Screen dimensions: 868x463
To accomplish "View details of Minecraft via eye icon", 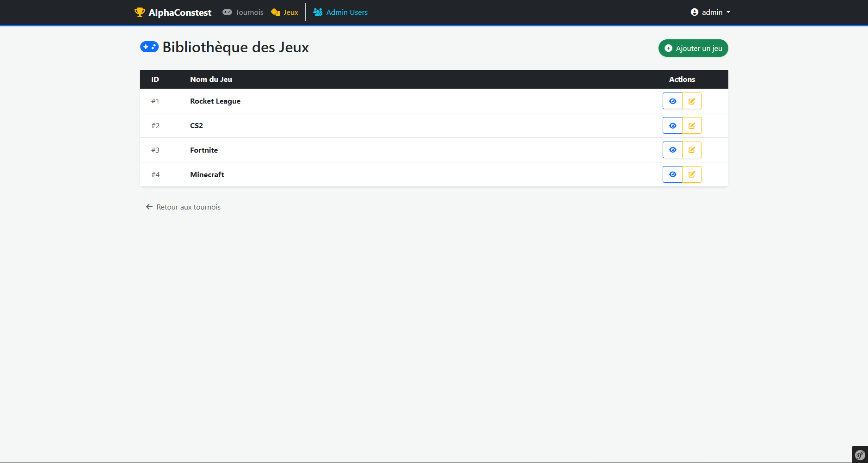I will click(x=672, y=174).
